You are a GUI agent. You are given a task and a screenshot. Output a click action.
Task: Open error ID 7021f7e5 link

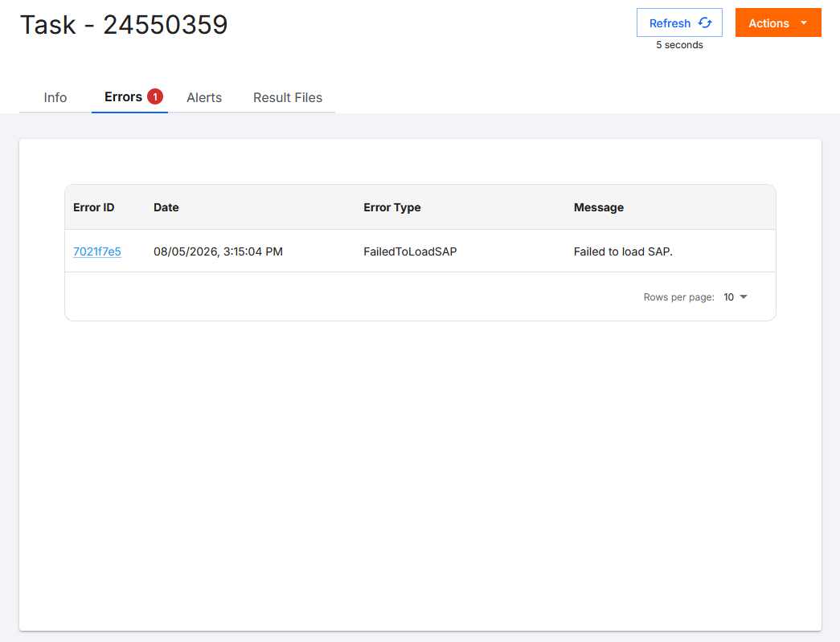pyautogui.click(x=97, y=251)
